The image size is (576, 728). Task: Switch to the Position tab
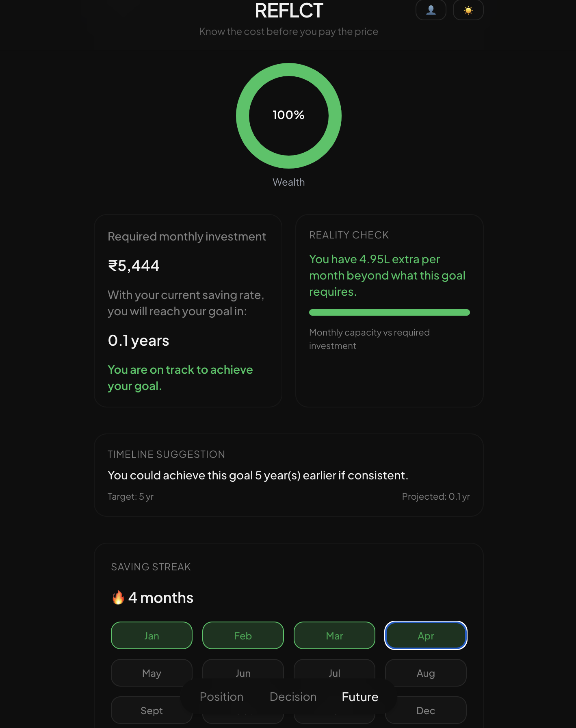(x=221, y=697)
